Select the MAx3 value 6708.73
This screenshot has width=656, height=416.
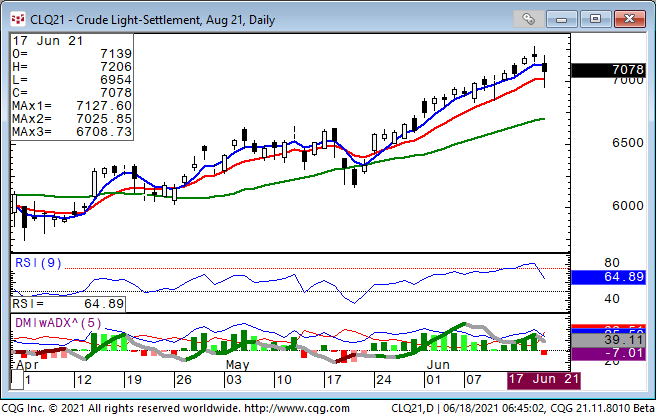pyautogui.click(x=104, y=132)
